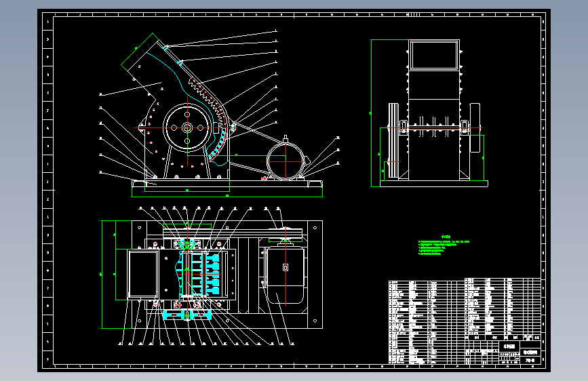Click the belt pulley bar in the plan view
Viewport: 588px width, 381px height.
(233, 233)
